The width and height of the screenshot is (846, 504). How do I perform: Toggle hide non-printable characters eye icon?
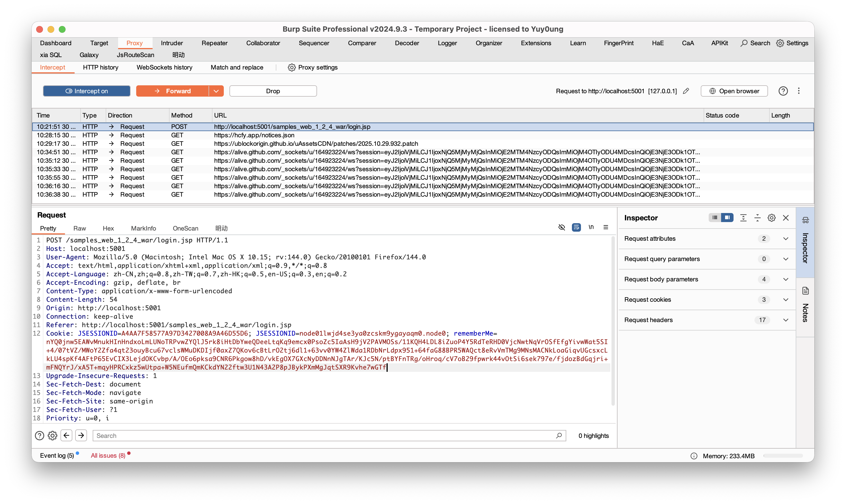point(561,227)
